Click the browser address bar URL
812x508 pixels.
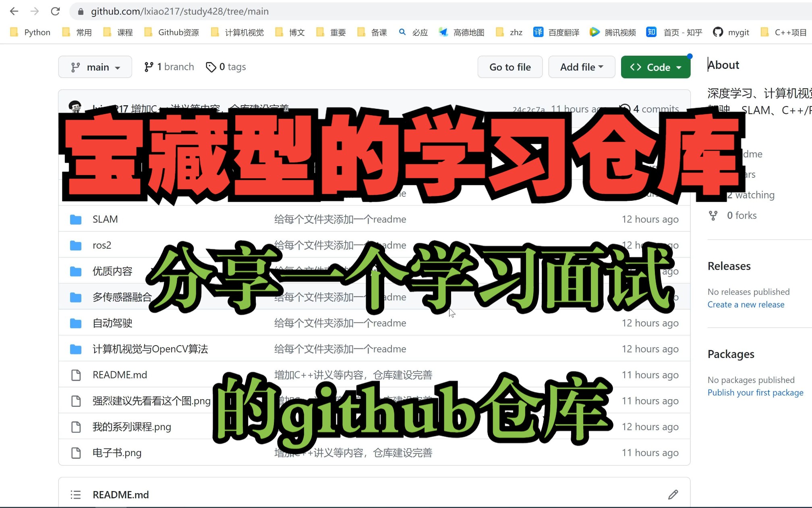[180, 11]
